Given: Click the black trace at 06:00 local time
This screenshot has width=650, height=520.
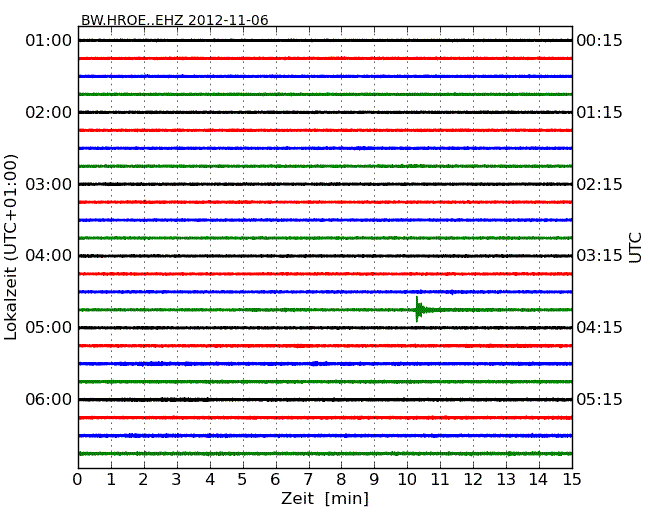Looking at the screenshot, I should (325, 400).
